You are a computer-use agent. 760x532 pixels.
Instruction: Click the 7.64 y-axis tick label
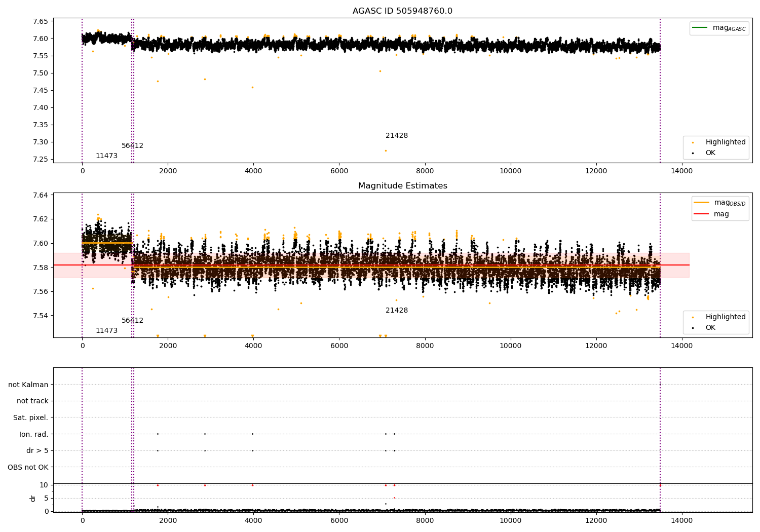(41, 195)
